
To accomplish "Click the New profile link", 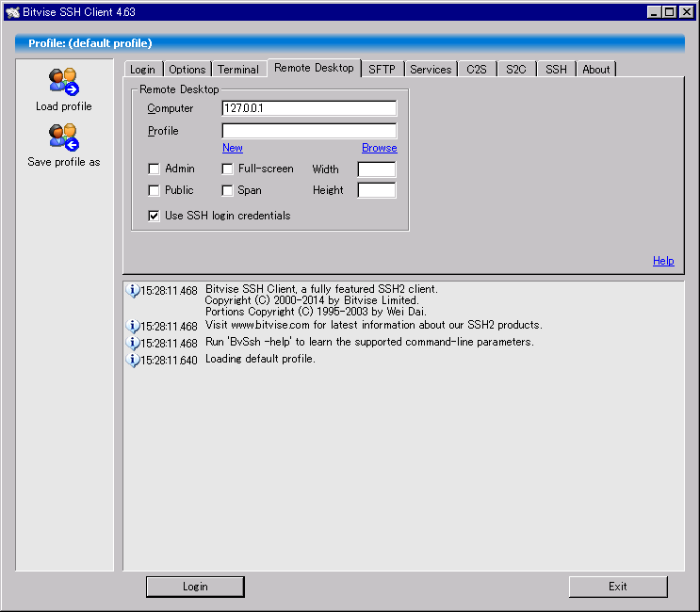I will 233,148.
